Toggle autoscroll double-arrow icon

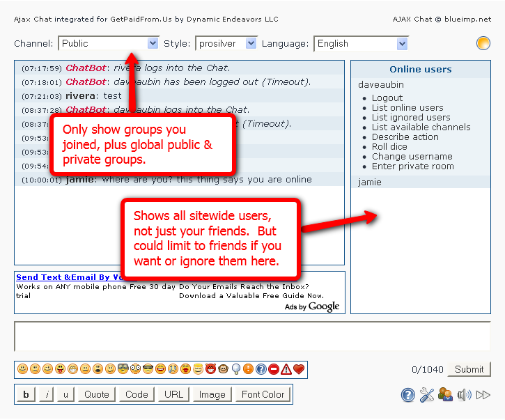pyautogui.click(x=483, y=395)
